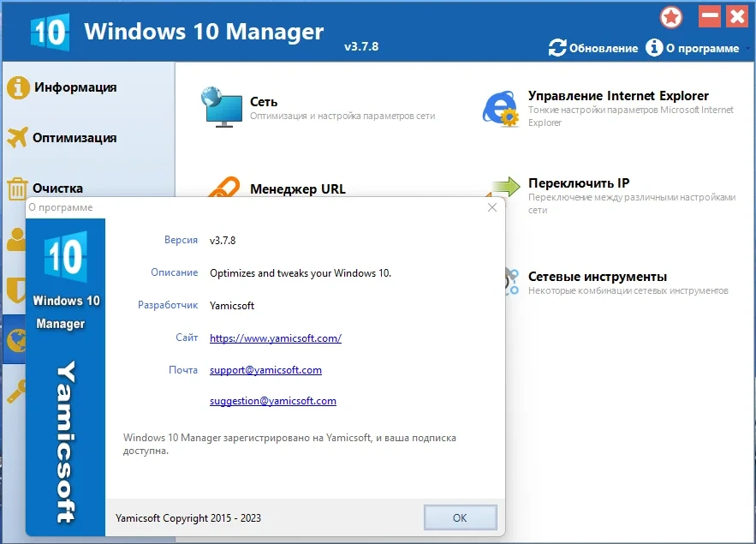Click the О программе info icon
Screen dimensions: 756x544
point(654,47)
